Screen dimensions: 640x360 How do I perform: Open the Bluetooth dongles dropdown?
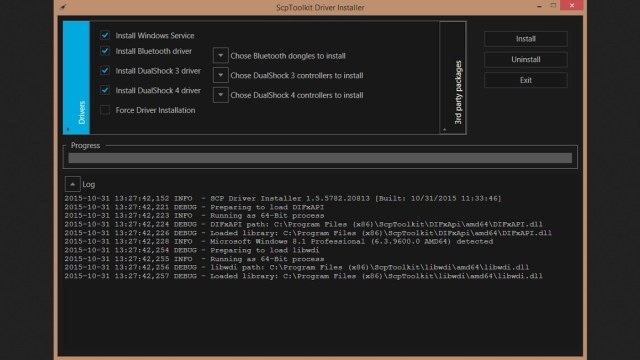[220, 56]
